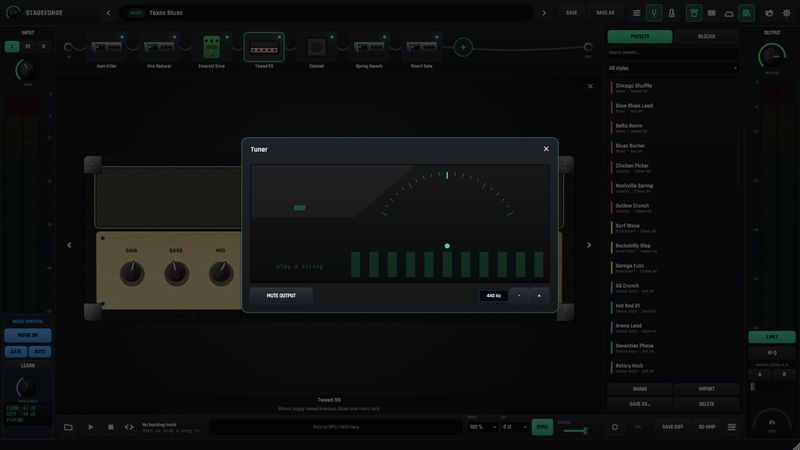Select the Delta Room preset
Image resolution: width=800 pixels, height=450 pixels.
[x=672, y=128]
